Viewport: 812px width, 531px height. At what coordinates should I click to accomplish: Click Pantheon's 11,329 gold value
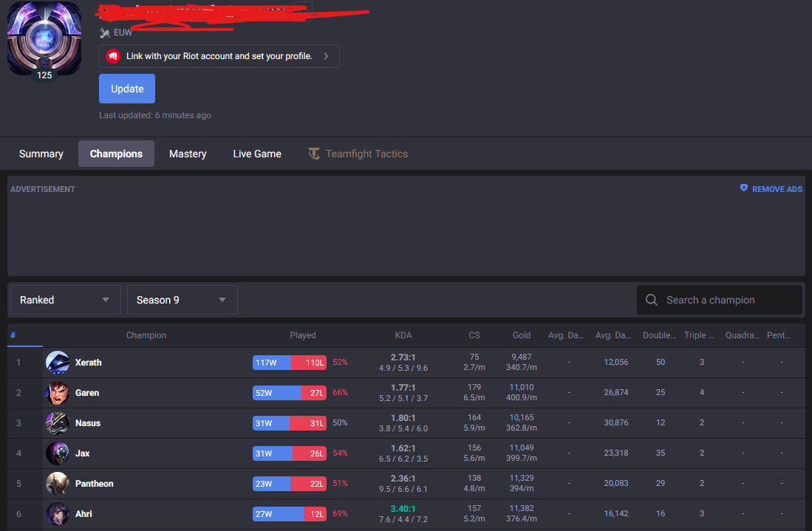click(x=521, y=478)
